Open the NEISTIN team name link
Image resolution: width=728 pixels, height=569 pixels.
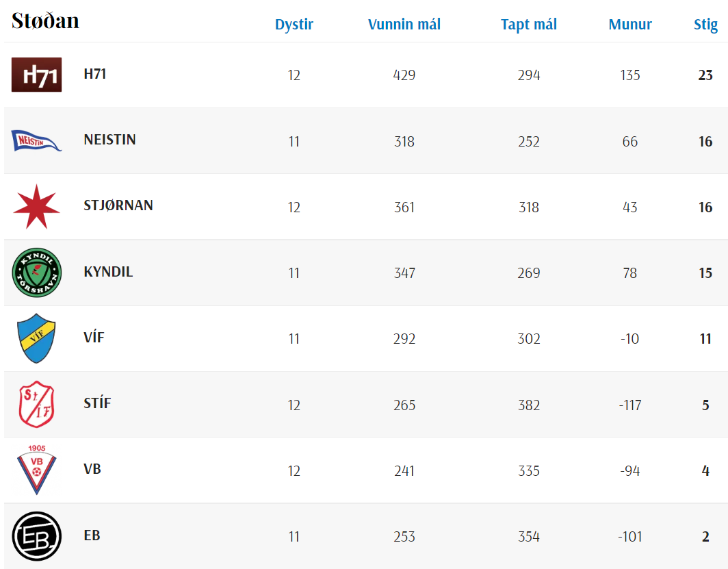pyautogui.click(x=110, y=140)
